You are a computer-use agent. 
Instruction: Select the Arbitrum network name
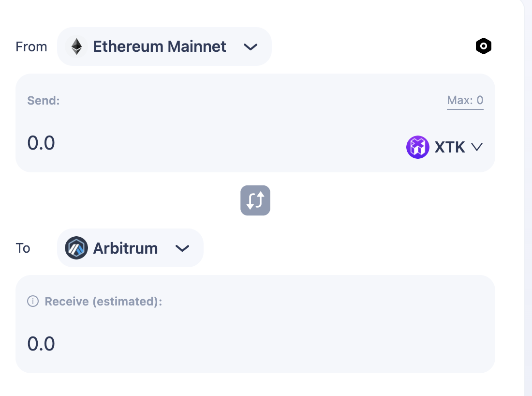(125, 248)
